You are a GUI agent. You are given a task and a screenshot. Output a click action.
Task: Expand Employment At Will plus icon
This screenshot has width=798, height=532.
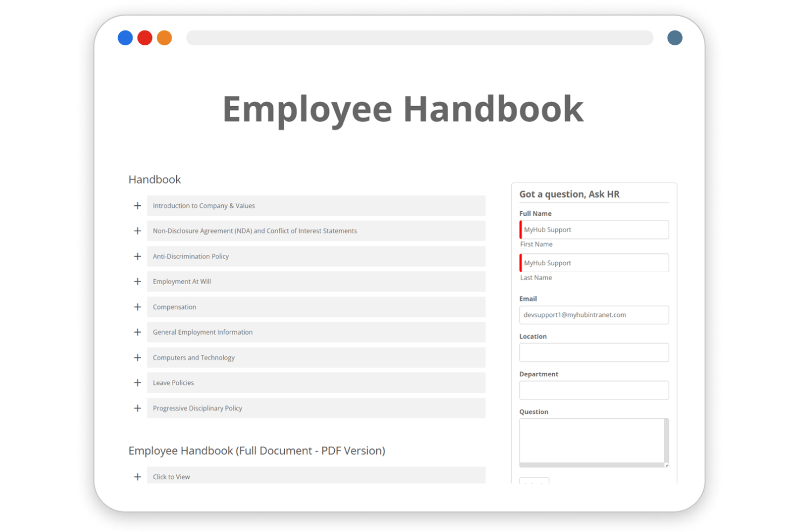pyautogui.click(x=137, y=281)
